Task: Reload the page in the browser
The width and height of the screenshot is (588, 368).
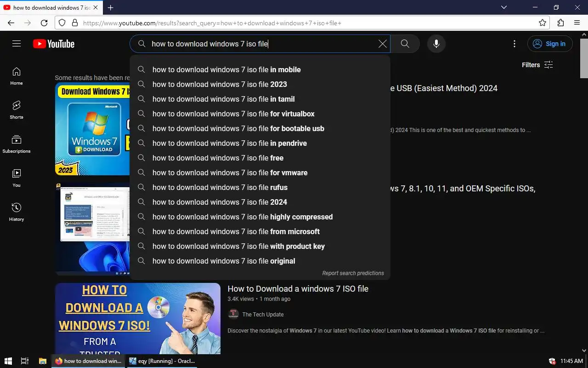Action: point(44,23)
